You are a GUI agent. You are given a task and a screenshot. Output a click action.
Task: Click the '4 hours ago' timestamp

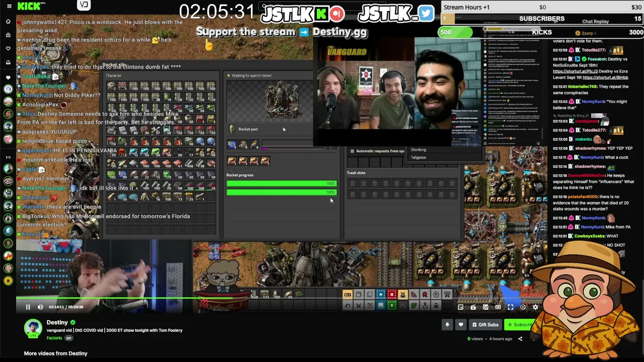coord(501,339)
